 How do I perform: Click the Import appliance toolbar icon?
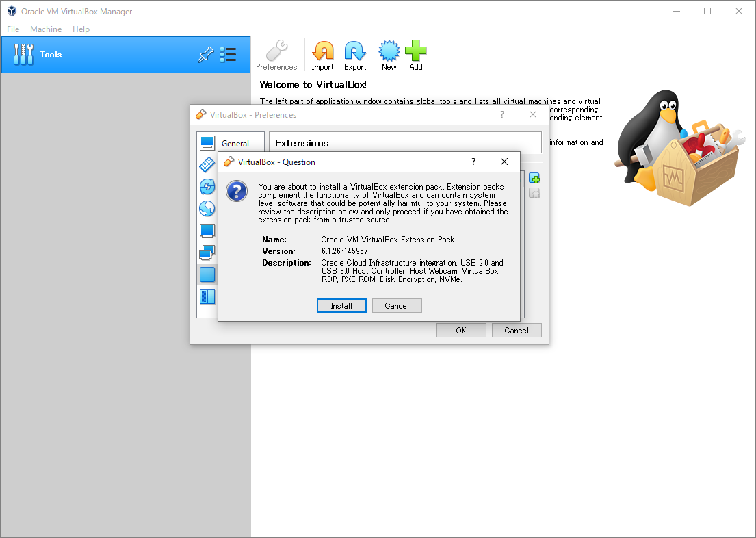(322, 55)
